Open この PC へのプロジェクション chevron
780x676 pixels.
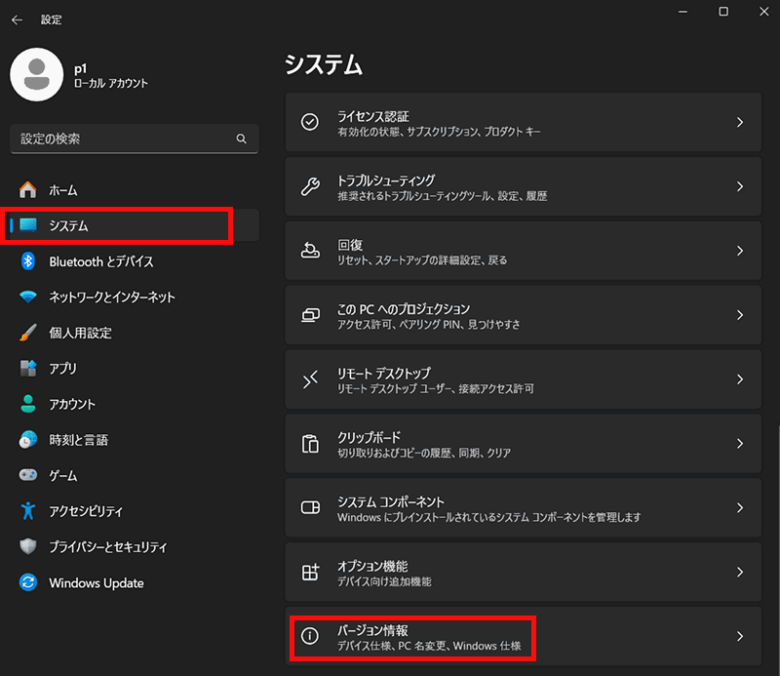[740, 315]
